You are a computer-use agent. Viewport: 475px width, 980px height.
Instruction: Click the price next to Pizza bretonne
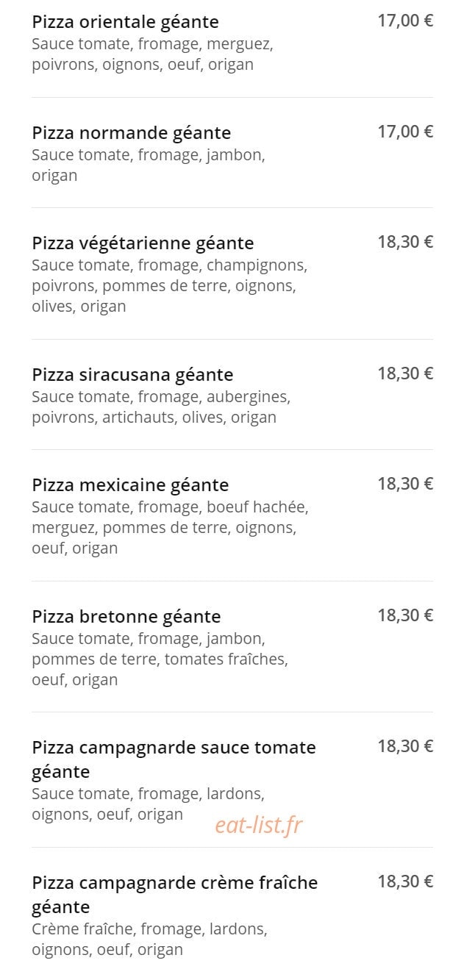[405, 615]
